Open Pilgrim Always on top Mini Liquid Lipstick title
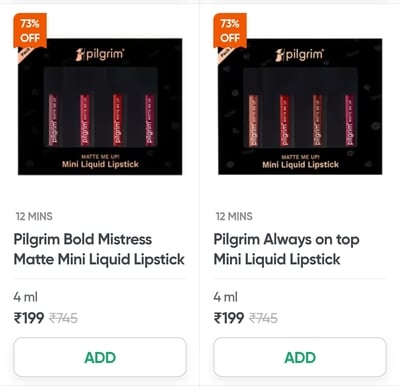This screenshot has width=400, height=389. click(286, 249)
